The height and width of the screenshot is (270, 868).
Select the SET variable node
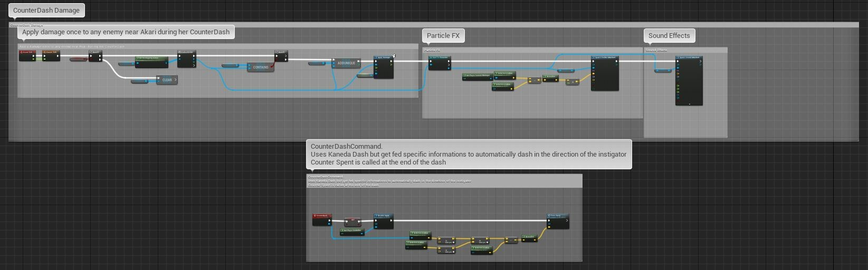pos(352,222)
